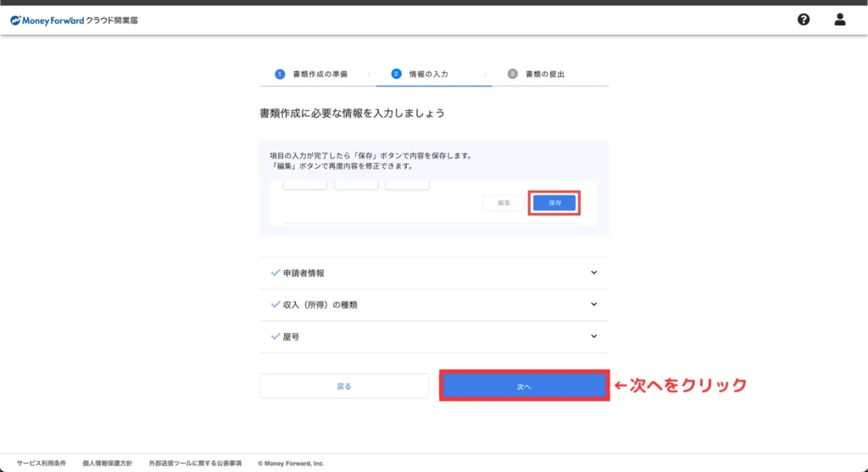Expand the 屋号 section chevron

(593, 336)
